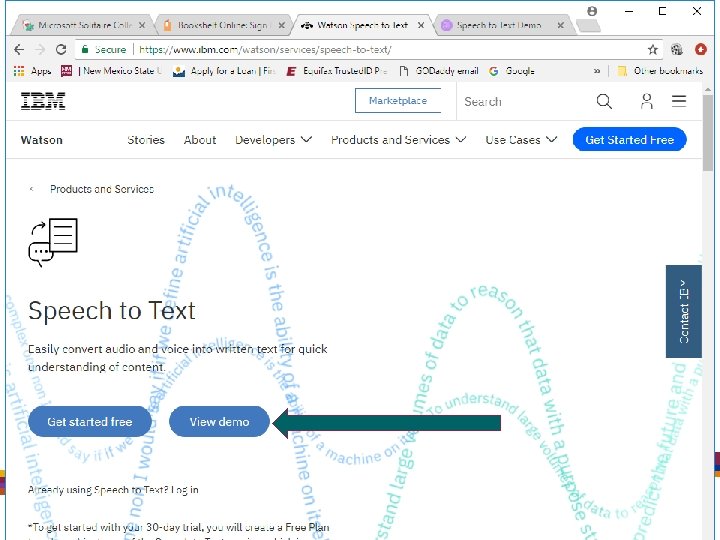Click the Products and Services breadcrumb
This screenshot has width=720, height=540.
click(102, 189)
